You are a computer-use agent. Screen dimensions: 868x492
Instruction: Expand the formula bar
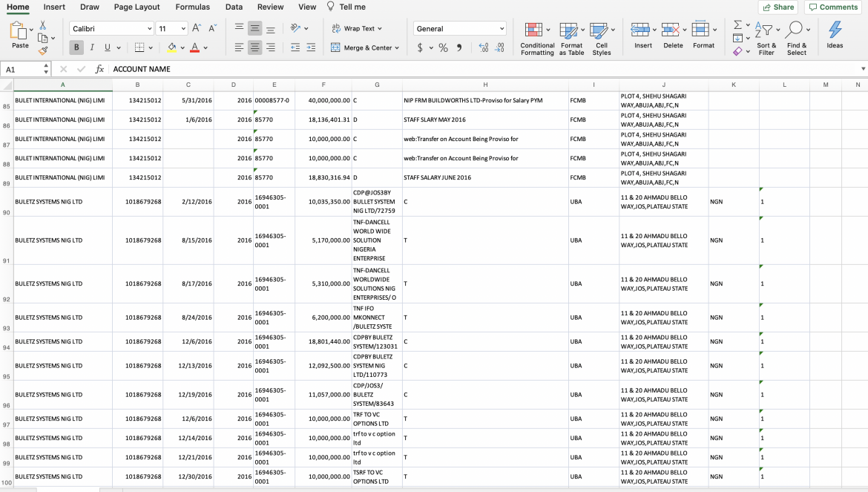(863, 69)
